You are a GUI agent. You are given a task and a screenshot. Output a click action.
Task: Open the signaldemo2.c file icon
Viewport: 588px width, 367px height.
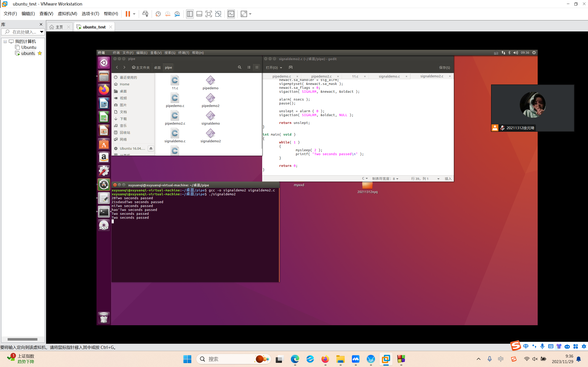175,151
